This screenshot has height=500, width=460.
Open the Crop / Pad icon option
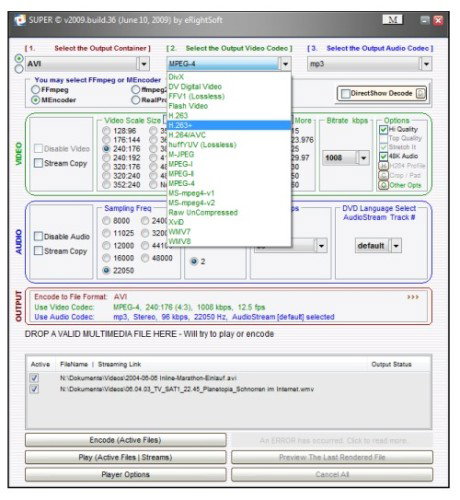tap(383, 175)
